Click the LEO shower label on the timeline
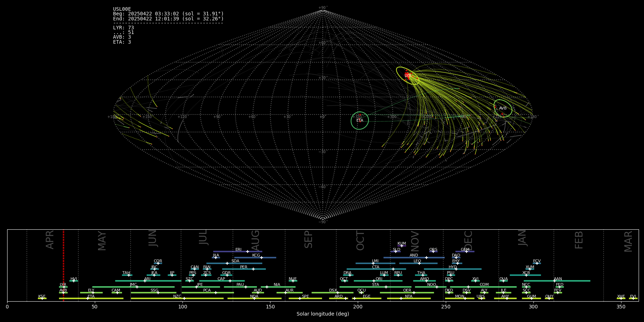Screen dimensions: 644x322 [417, 261]
